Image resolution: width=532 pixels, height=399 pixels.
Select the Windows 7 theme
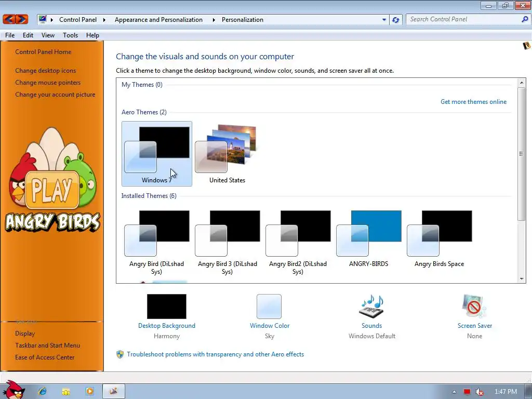pyautogui.click(x=157, y=154)
